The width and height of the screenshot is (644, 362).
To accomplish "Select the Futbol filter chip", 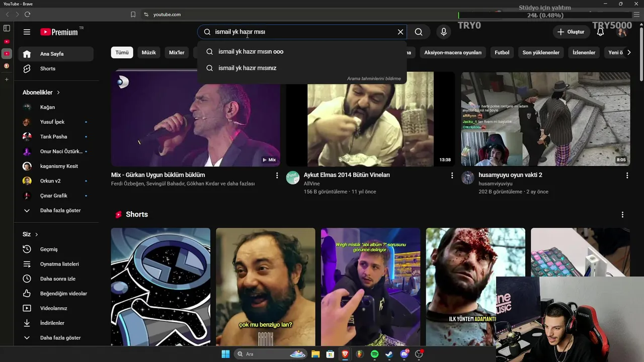I will (x=502, y=52).
